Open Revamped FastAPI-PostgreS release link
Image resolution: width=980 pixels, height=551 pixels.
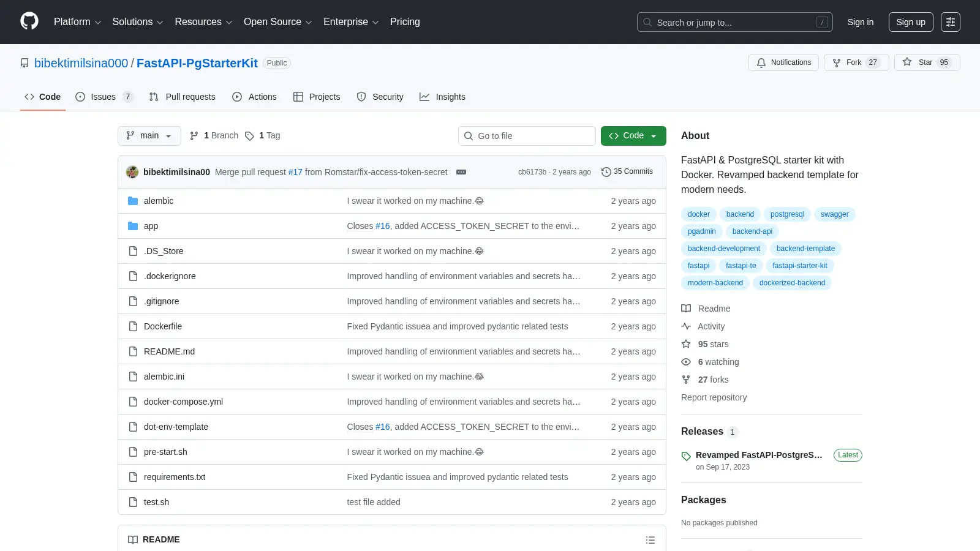(759, 455)
